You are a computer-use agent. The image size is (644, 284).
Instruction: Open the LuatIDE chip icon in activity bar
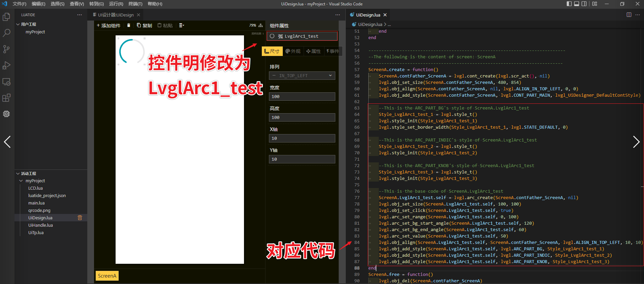(6, 114)
